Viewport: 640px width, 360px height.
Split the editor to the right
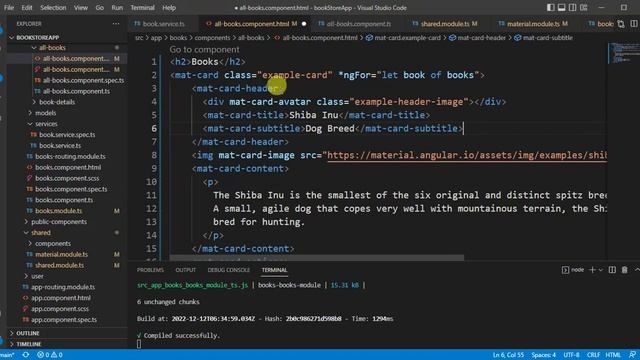click(634, 24)
